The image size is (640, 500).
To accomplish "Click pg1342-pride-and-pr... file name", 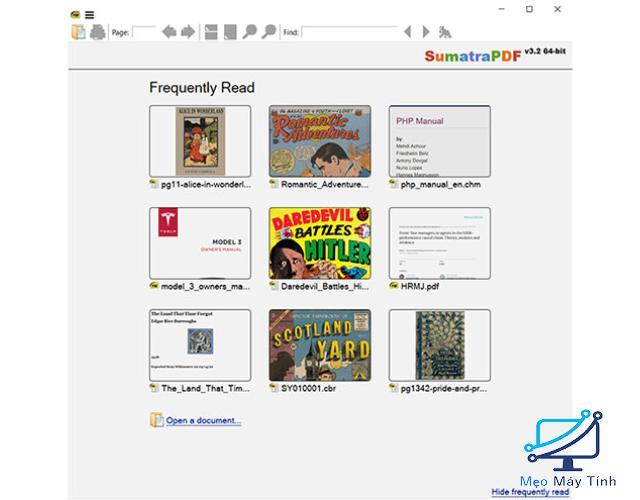I will tap(444, 388).
